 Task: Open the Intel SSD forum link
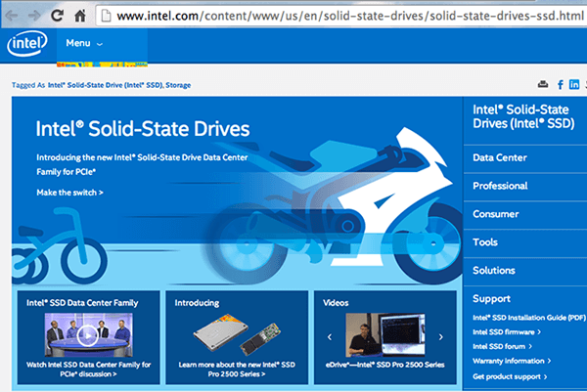point(502,346)
